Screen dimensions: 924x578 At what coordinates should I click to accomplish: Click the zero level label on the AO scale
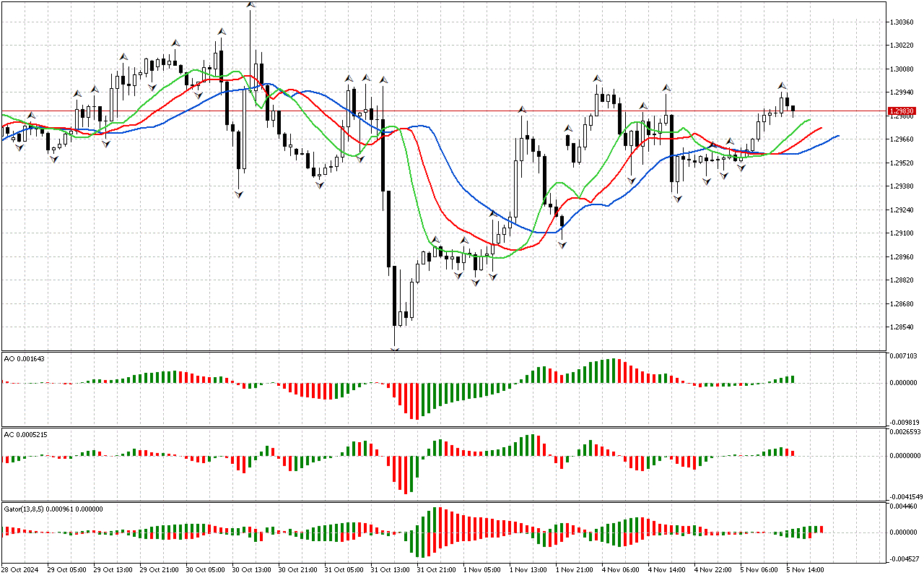pyautogui.click(x=905, y=383)
